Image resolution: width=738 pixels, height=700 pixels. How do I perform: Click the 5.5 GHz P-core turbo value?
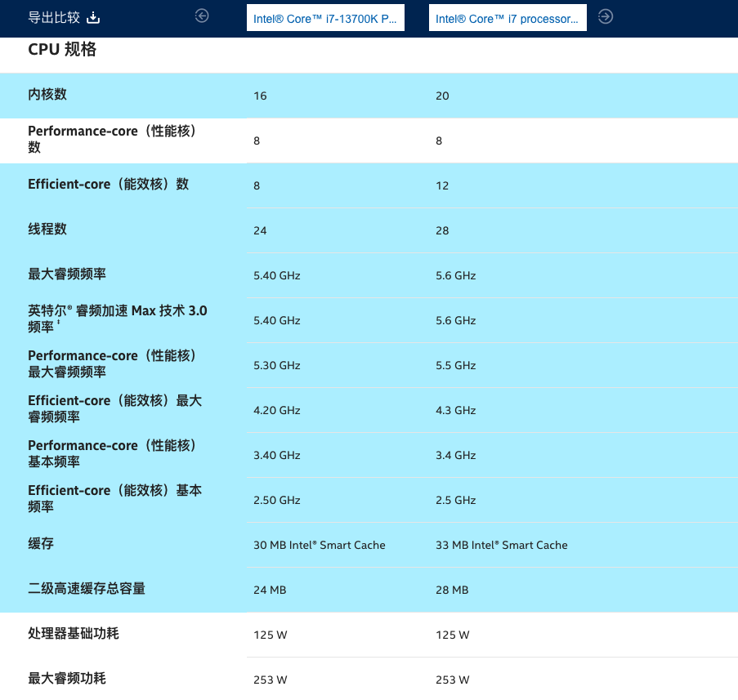(x=455, y=366)
